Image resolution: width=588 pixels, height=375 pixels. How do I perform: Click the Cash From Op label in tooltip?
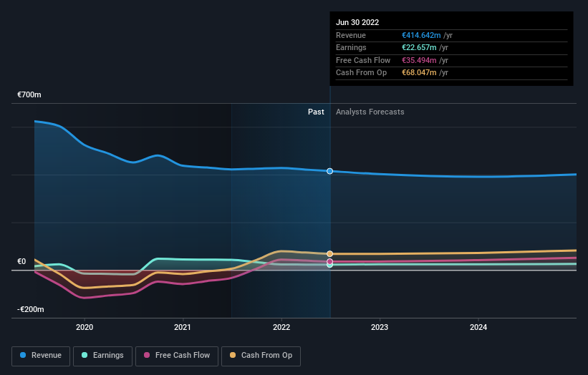tap(361, 73)
